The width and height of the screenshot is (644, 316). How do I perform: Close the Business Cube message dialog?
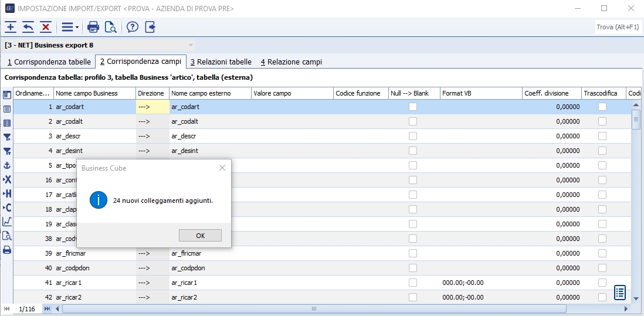tap(222, 168)
